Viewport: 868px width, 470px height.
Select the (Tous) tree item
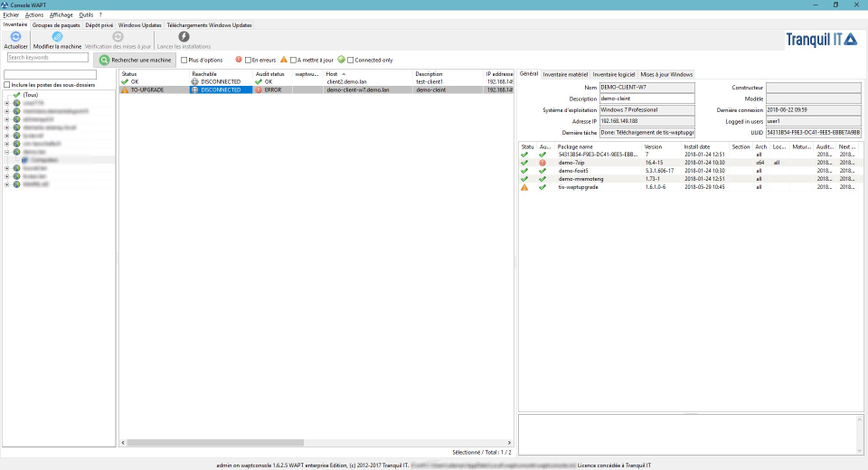(31, 95)
